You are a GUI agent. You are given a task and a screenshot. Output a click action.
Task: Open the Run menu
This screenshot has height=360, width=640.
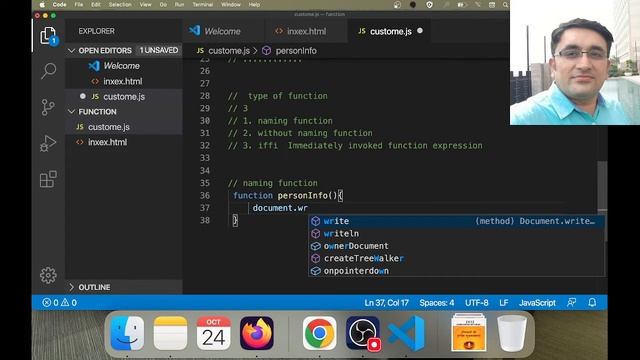179,4
